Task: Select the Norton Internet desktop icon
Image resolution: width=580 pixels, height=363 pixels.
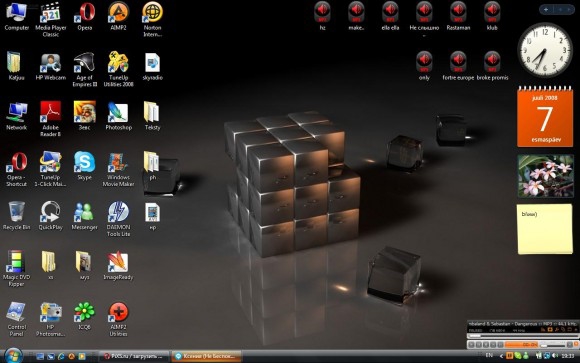Action: coord(152,19)
